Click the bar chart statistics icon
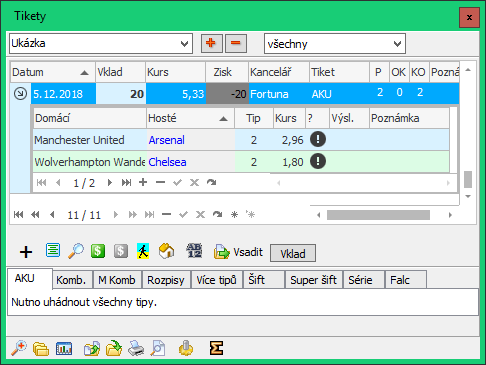Screen dimensions: 486x365 coord(64,349)
